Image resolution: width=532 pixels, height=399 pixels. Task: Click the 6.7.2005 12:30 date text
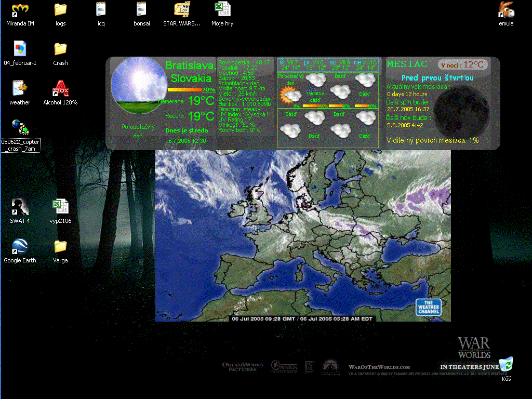(187, 141)
